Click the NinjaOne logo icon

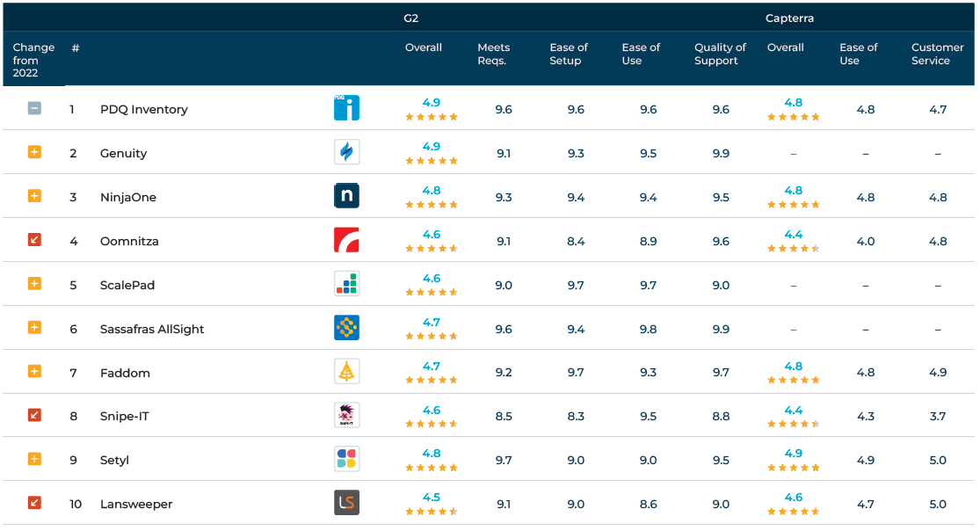pos(346,196)
